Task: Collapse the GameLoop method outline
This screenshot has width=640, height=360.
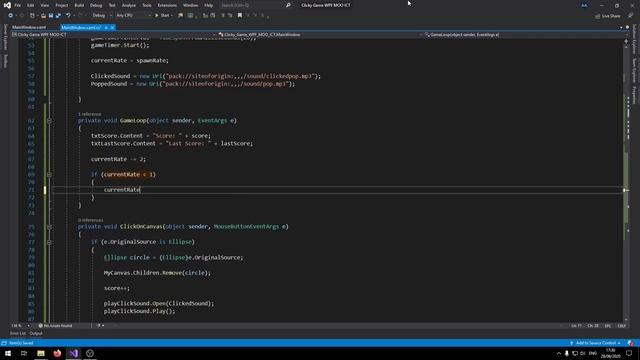Action: pyautogui.click(x=49, y=121)
